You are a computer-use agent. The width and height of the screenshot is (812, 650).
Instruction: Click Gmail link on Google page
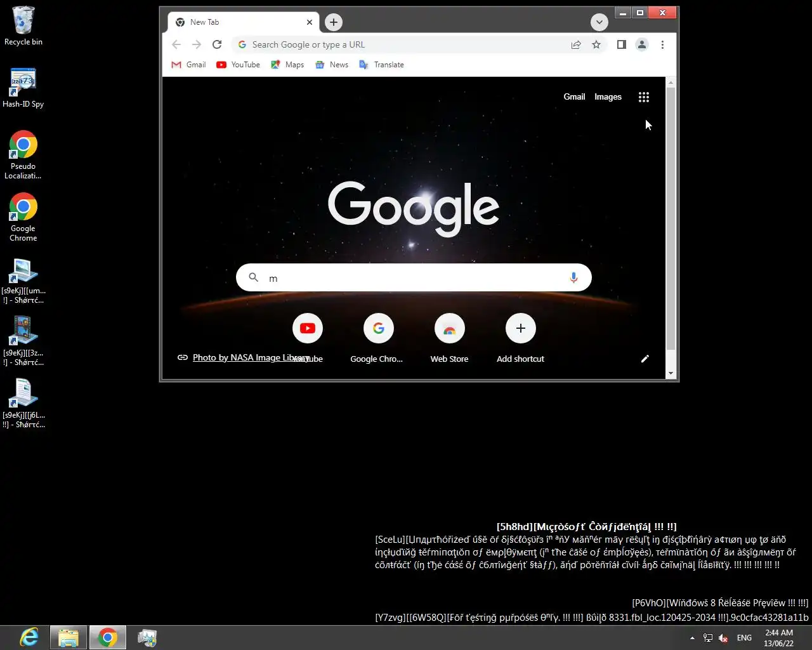(574, 97)
